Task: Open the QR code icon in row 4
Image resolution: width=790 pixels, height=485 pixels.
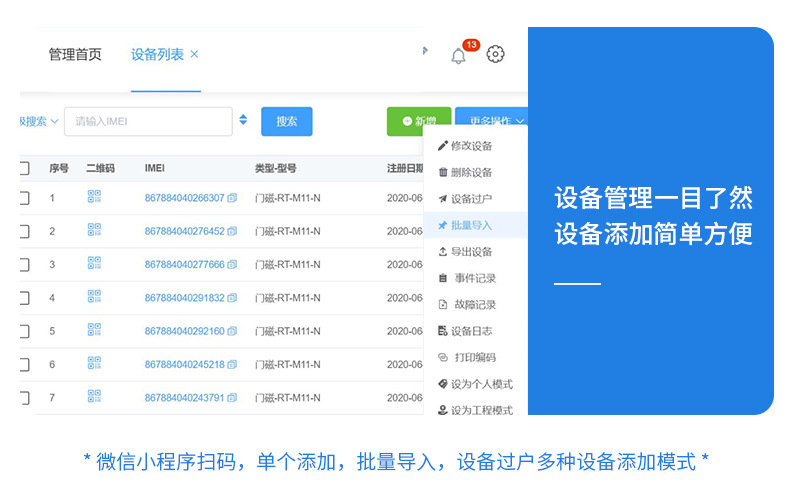Action: [94, 296]
